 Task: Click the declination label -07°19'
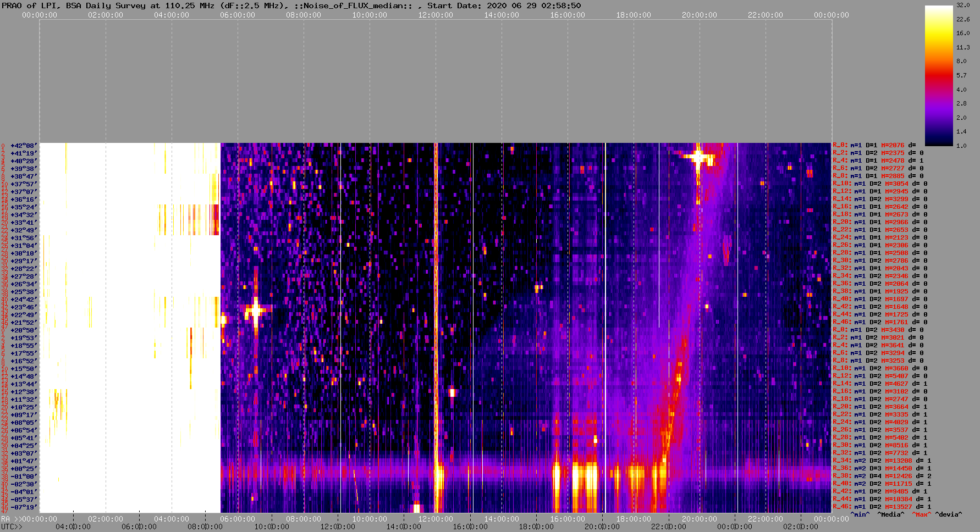[24, 507]
